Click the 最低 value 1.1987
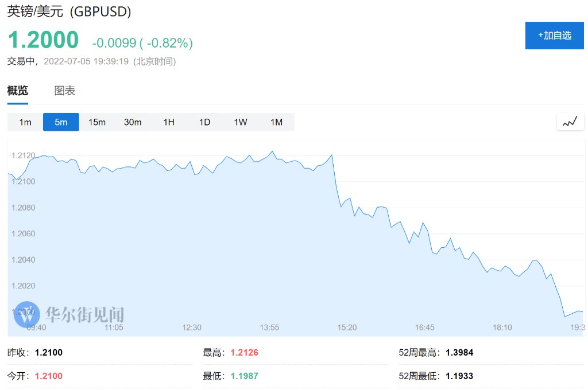588x390 pixels. (x=244, y=376)
